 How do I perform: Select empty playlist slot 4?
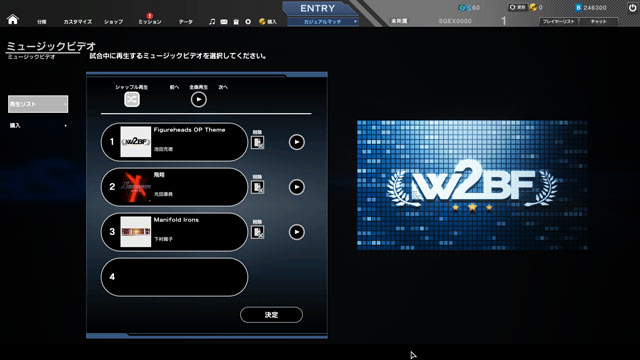coord(174,277)
